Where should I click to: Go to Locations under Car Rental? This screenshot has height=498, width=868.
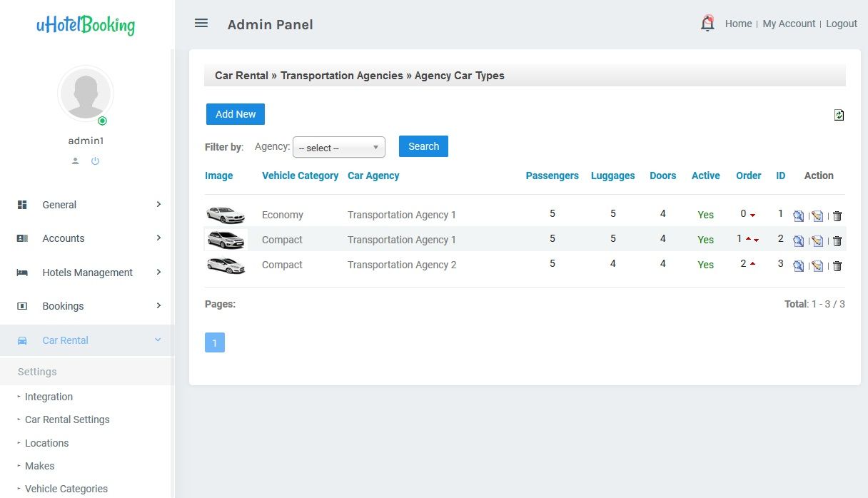tap(46, 443)
